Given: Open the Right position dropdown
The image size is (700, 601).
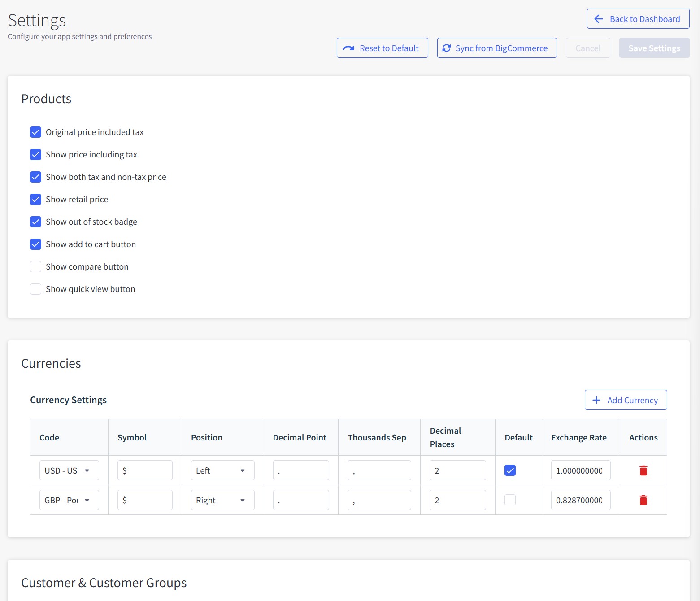Looking at the screenshot, I should 222,500.
